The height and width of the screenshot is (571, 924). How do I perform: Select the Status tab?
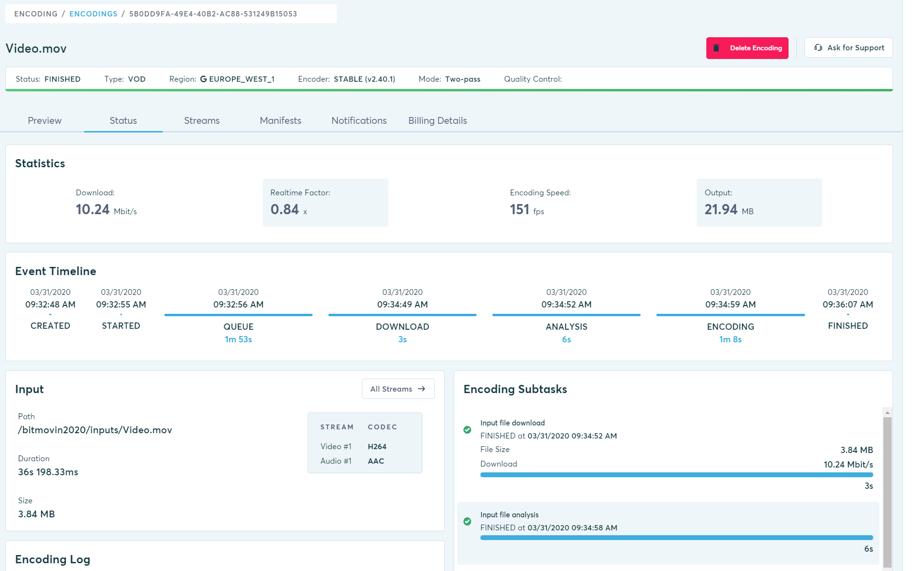point(123,120)
